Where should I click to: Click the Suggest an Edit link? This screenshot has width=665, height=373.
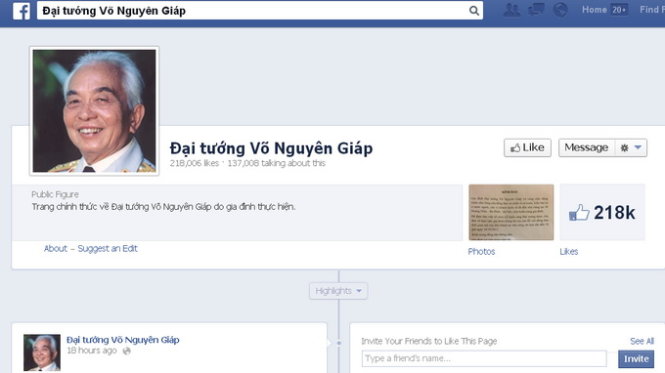pos(107,249)
